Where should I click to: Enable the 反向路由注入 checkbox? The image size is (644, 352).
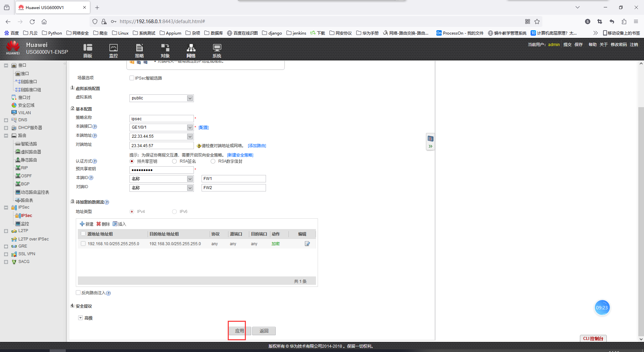click(x=78, y=293)
